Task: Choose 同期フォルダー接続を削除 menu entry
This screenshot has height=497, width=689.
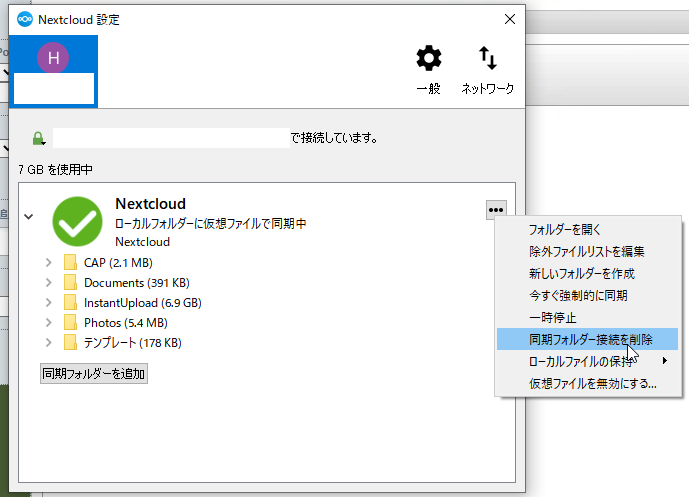Action: coord(587,339)
